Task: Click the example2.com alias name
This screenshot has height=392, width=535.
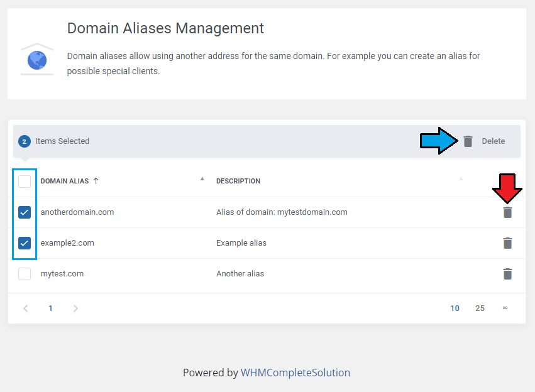Action: pyautogui.click(x=67, y=242)
